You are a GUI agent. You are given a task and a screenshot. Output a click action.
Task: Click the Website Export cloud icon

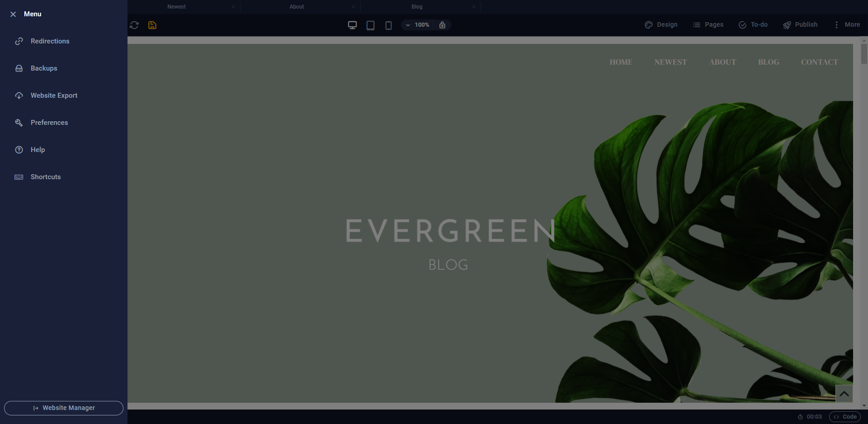(x=19, y=95)
